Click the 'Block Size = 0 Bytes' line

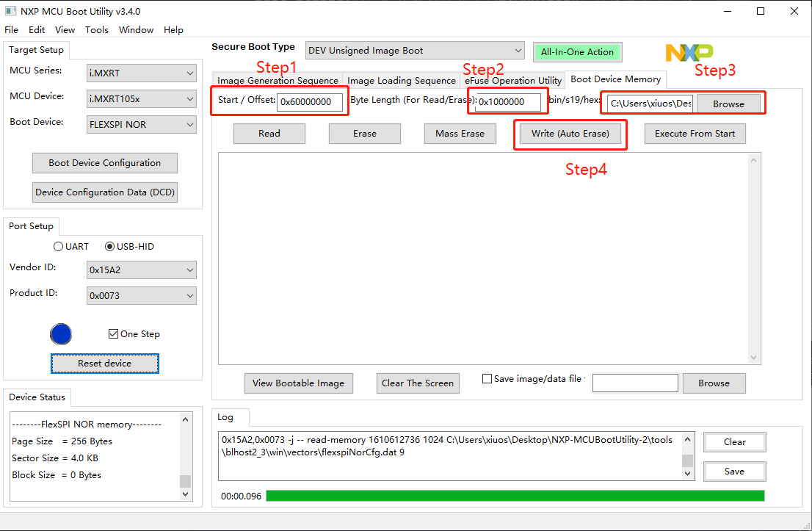(57, 475)
